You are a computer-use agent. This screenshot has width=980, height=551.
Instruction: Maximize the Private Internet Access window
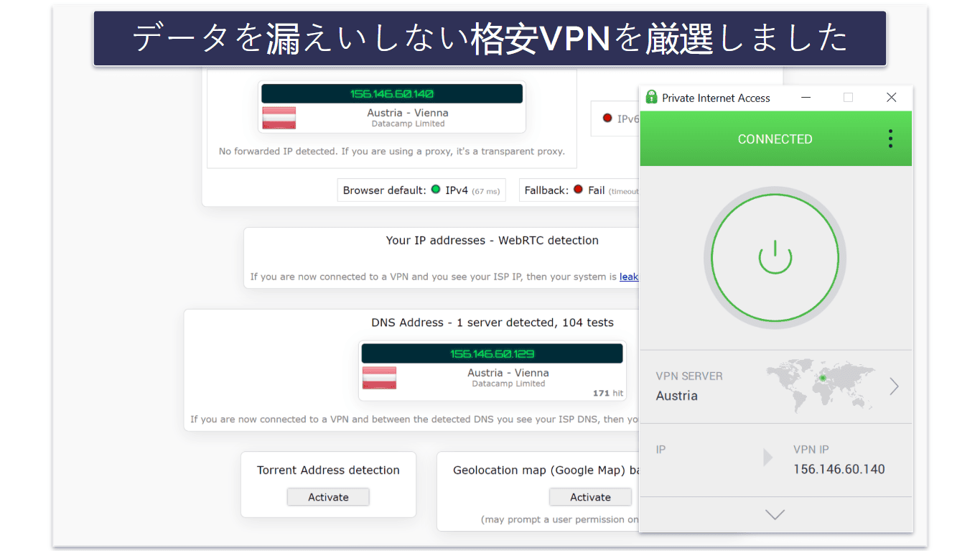[848, 98]
